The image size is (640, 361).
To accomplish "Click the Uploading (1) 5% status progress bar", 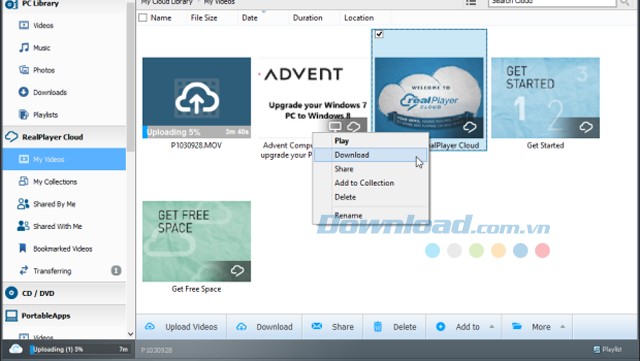I will pyautogui.click(x=80, y=350).
